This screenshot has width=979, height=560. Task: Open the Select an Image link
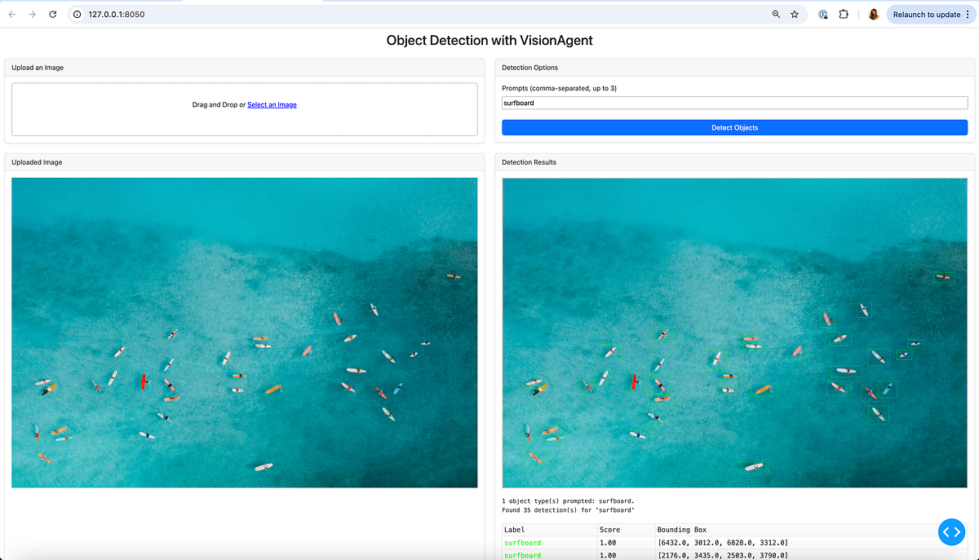click(x=272, y=104)
